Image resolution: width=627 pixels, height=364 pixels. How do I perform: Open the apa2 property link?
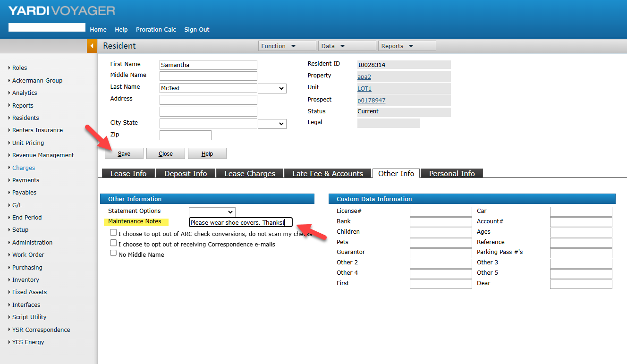(x=364, y=76)
